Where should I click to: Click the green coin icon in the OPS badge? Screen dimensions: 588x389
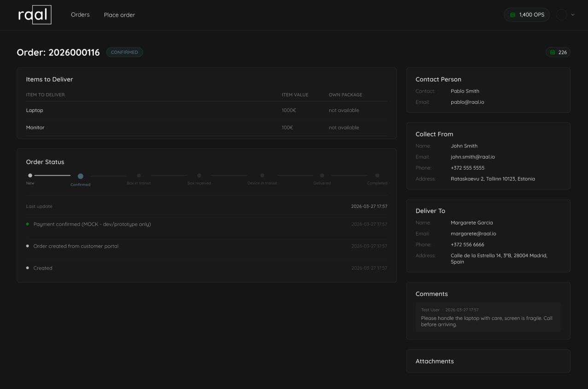(513, 15)
